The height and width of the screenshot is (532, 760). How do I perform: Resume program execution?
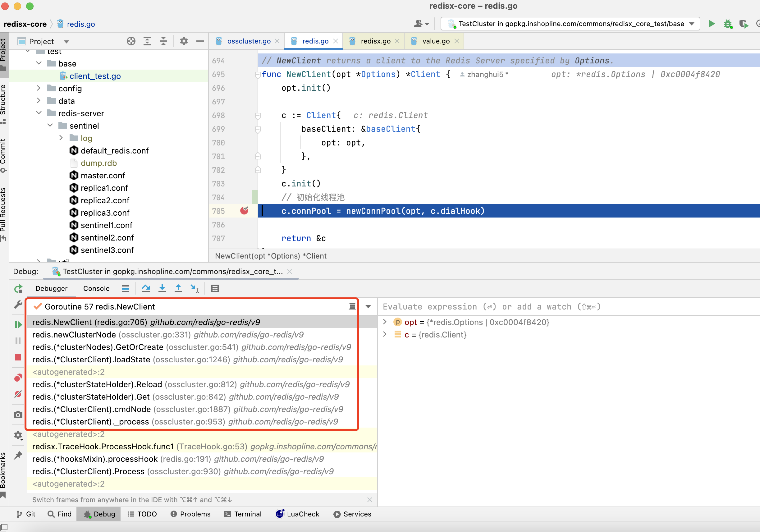pyautogui.click(x=18, y=324)
